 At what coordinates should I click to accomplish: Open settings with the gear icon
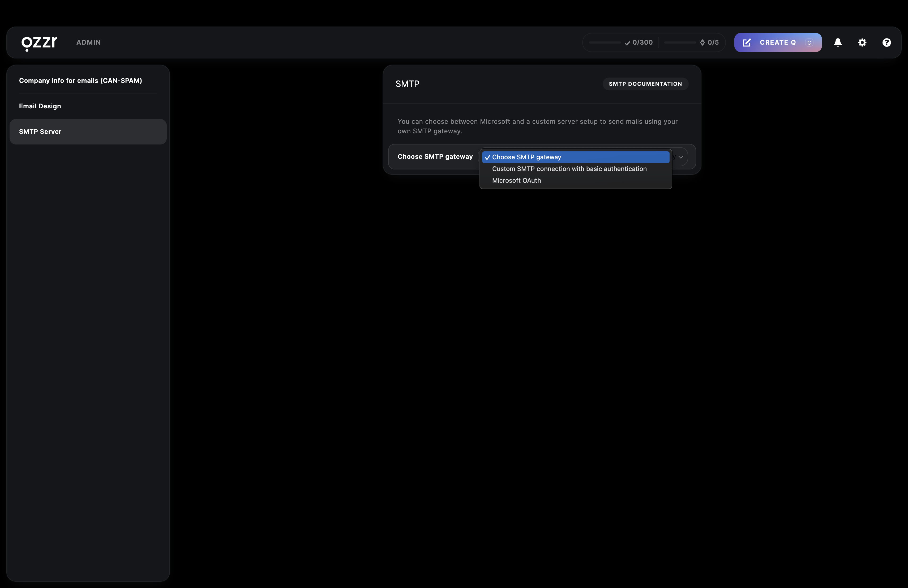(x=862, y=42)
